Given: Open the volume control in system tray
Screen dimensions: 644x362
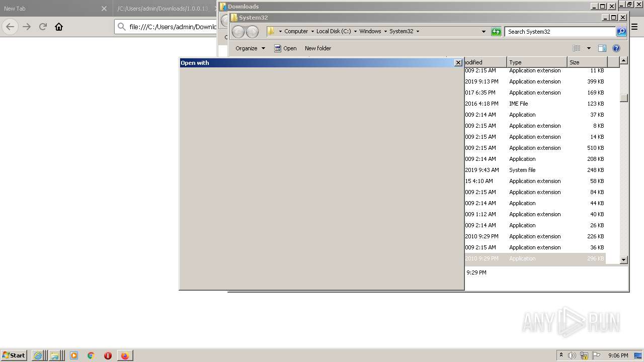Looking at the screenshot, I should [x=572, y=355].
